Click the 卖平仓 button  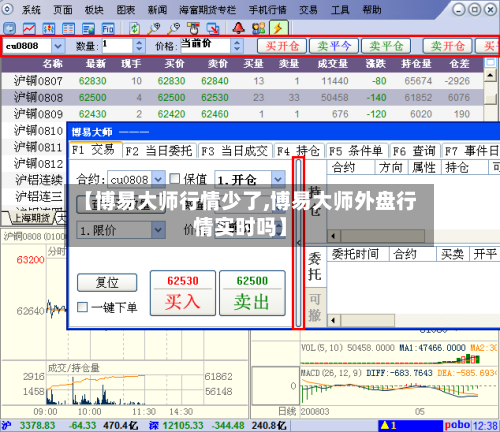coord(386,46)
